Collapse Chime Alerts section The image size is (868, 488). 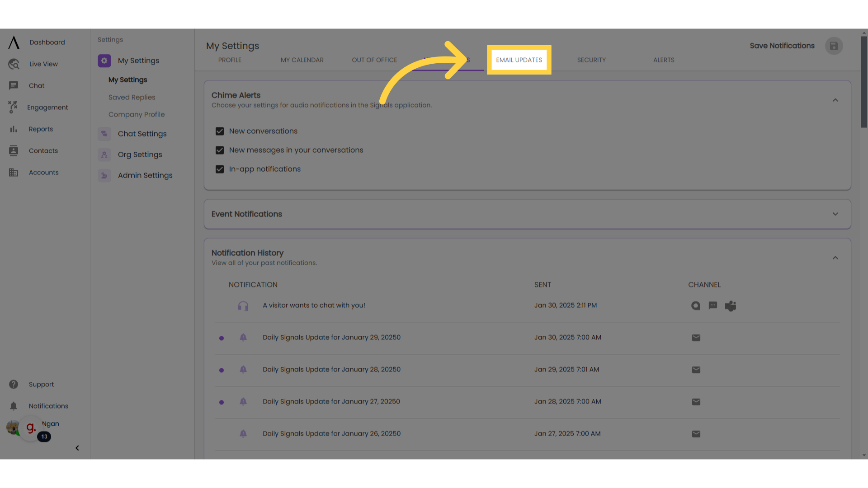[x=835, y=99]
